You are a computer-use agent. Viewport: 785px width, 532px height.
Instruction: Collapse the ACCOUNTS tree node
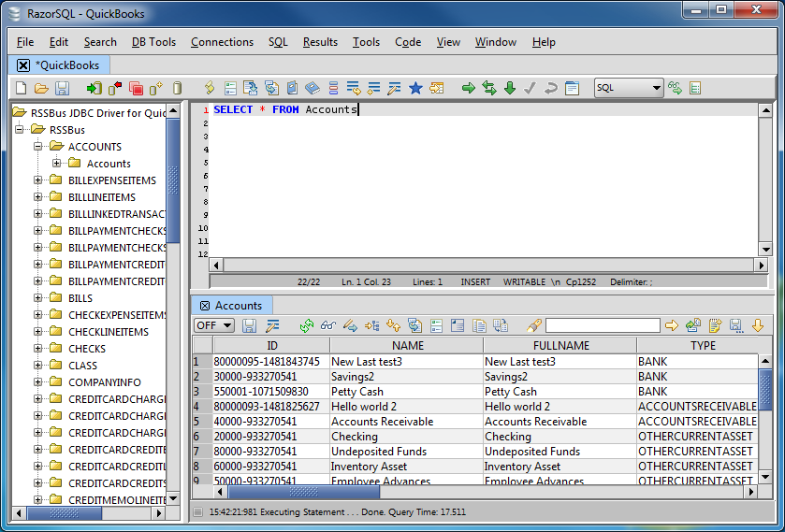tap(38, 147)
